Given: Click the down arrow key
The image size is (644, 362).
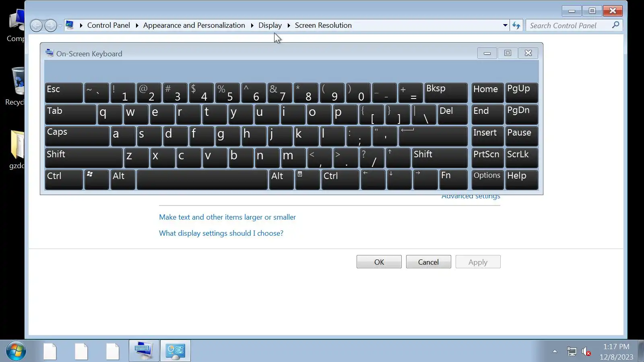Looking at the screenshot, I should click(x=399, y=179).
